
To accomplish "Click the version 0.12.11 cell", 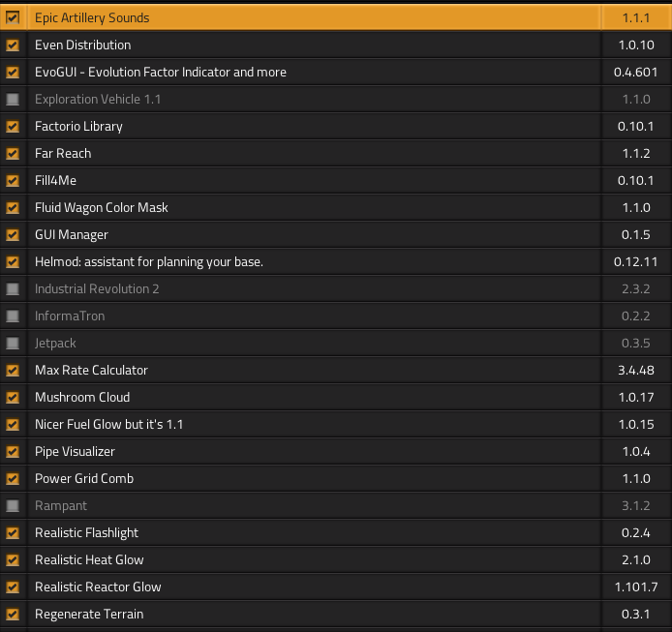I will 636,261.
